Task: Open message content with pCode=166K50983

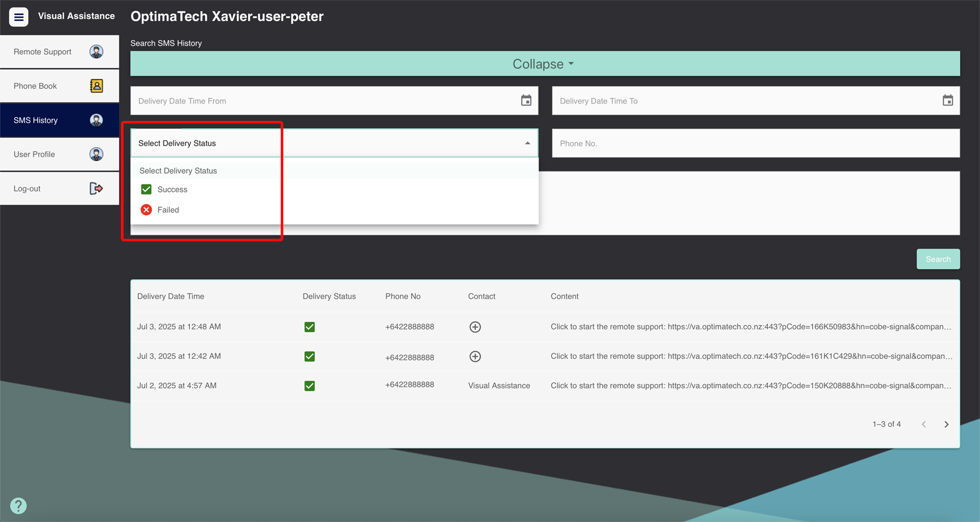Action: pos(751,327)
